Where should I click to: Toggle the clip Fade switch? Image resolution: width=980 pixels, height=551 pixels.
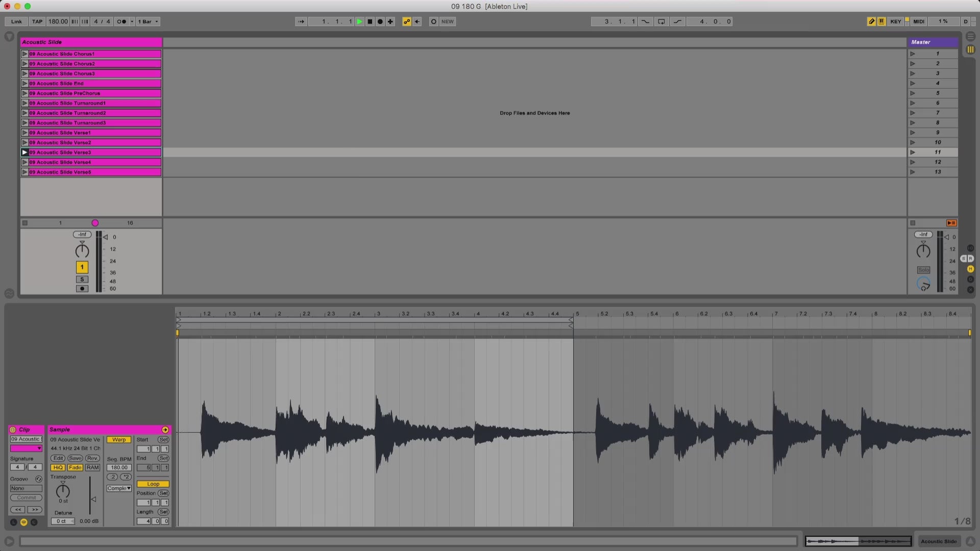(x=75, y=468)
